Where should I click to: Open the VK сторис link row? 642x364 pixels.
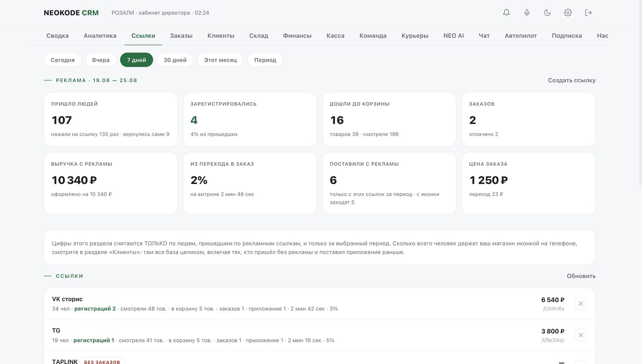click(319, 303)
